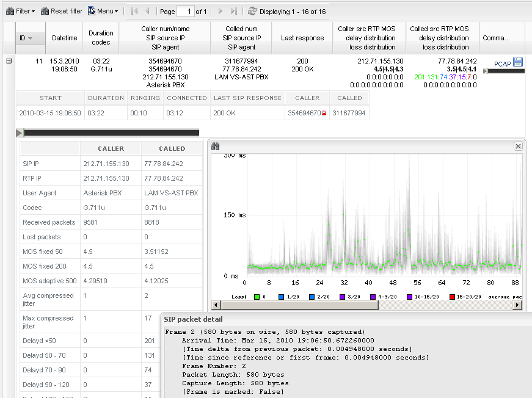This screenshot has height=398, width=532.
Task: Close the jitter graph panel
Action: coord(518,146)
